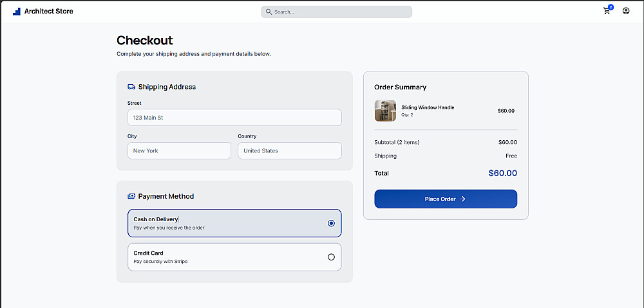
Task: Click the arrow icon on Place Order
Action: 462,199
